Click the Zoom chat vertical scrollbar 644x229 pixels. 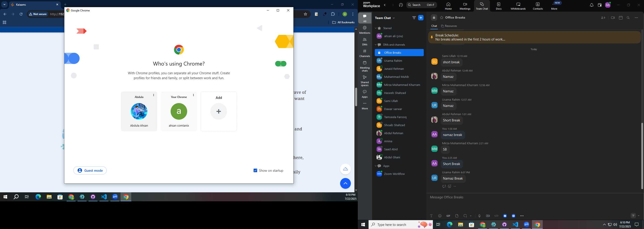coord(642,155)
